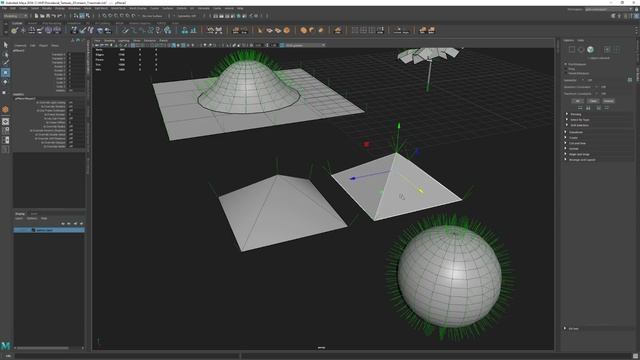Screen dimensions: 640x360
Task: Click first selection icon below All button
Action: 580,108
